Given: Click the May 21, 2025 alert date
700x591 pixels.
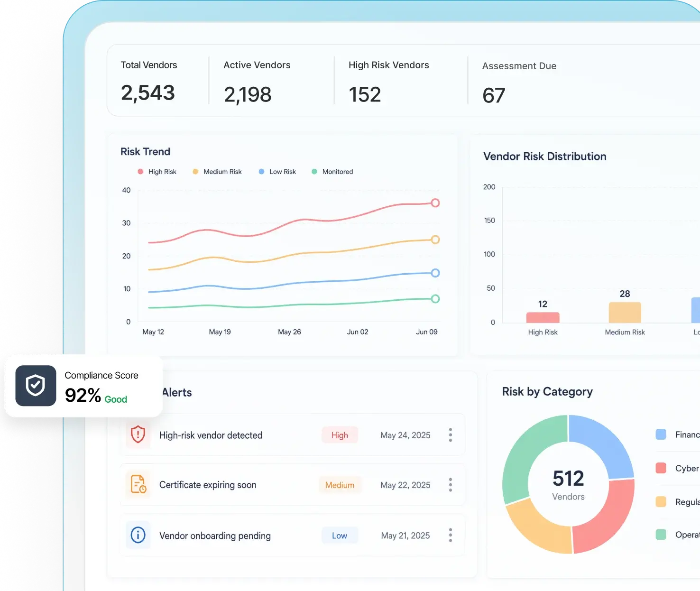Looking at the screenshot, I should pyautogui.click(x=405, y=536).
